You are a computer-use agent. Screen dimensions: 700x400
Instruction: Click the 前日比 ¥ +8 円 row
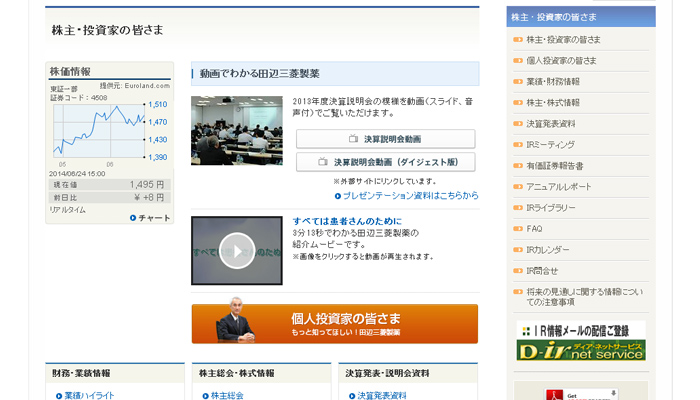coord(109,197)
